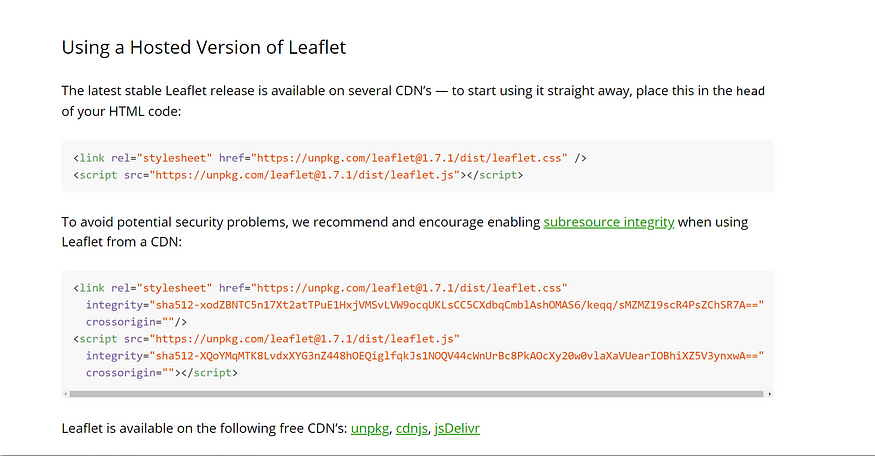Click the closing script tag in first code block
Image resolution: width=875 pixels, height=456 pixels.
495,175
